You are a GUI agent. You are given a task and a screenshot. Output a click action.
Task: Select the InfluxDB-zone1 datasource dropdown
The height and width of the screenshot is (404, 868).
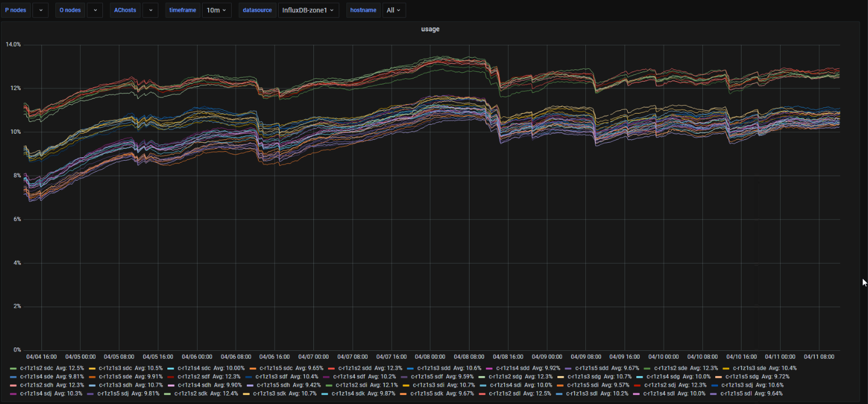(x=308, y=10)
